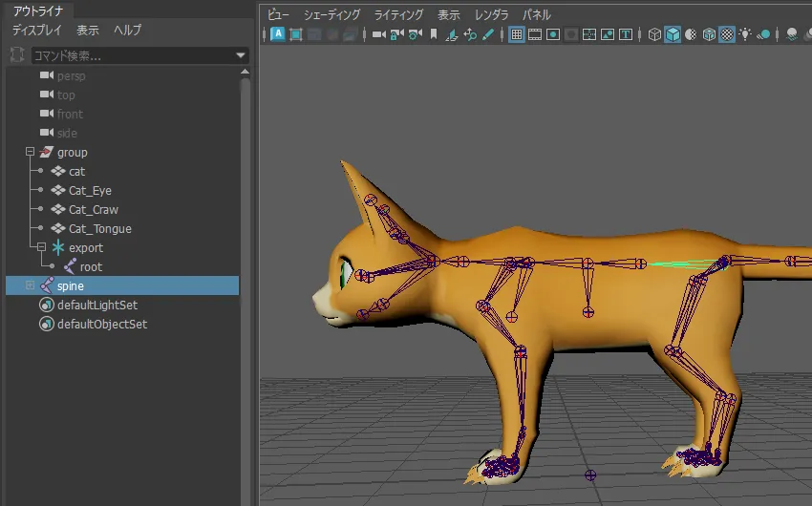Click the joint icon beside 'root'
The width and height of the screenshot is (812, 506).
coord(70,266)
